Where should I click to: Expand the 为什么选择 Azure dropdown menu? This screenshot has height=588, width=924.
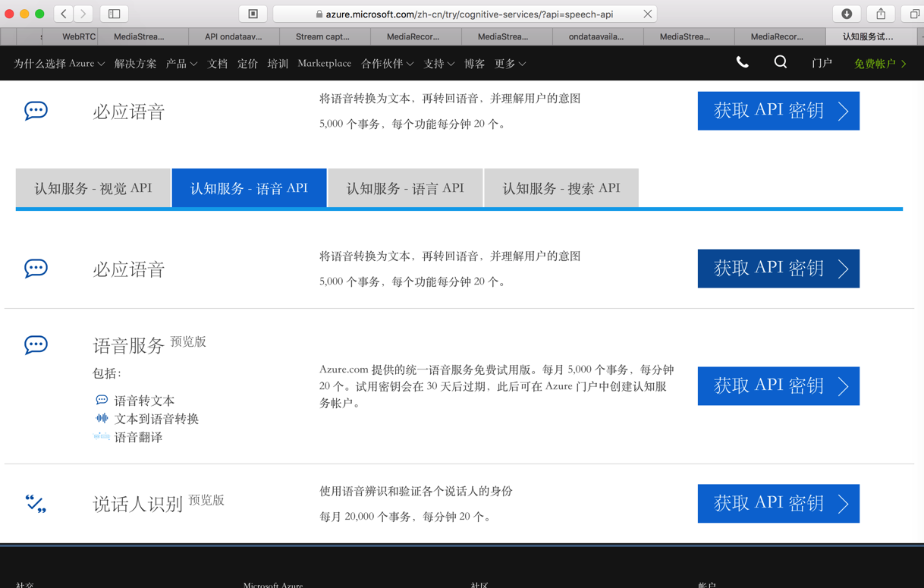(x=59, y=64)
